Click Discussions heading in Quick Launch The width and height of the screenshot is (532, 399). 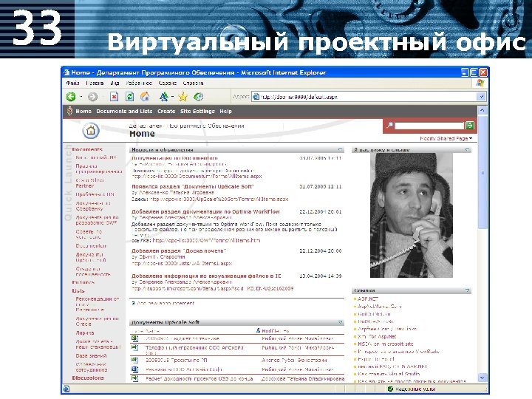[88, 378]
